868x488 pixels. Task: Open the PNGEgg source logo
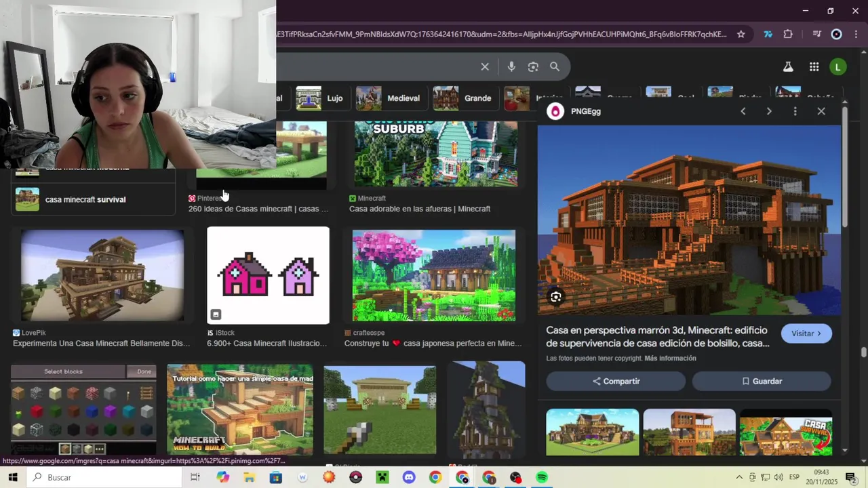click(555, 111)
